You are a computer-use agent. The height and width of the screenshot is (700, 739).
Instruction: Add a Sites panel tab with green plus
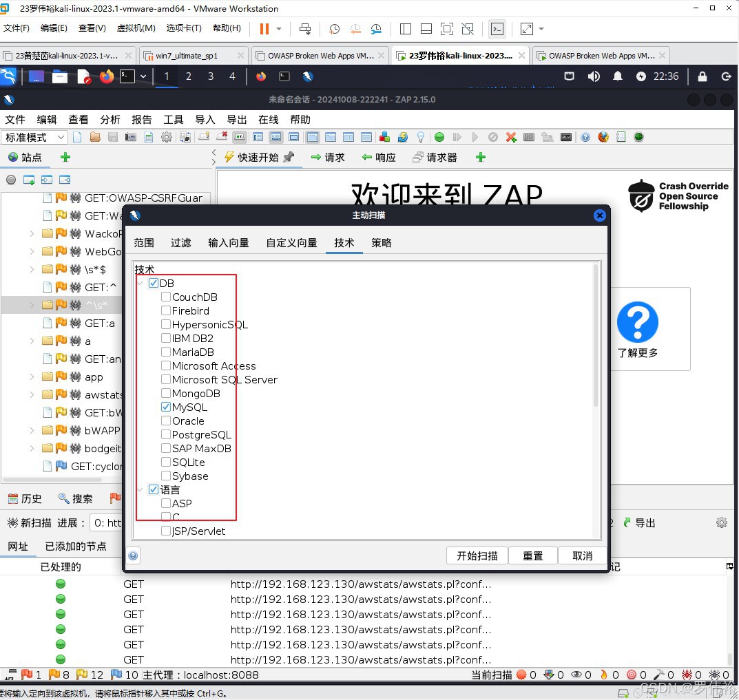[65, 158]
